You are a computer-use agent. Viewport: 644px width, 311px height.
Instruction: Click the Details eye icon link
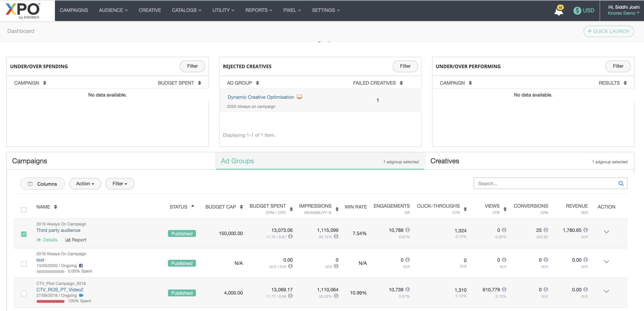coord(39,240)
